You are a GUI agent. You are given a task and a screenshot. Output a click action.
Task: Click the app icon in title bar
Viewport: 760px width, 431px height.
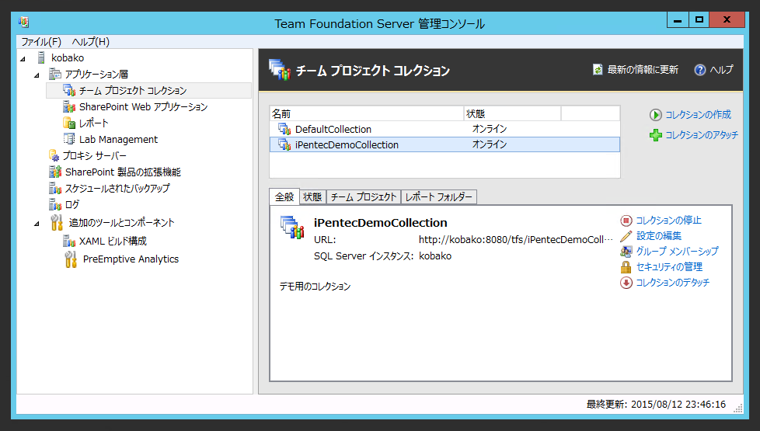[24, 22]
